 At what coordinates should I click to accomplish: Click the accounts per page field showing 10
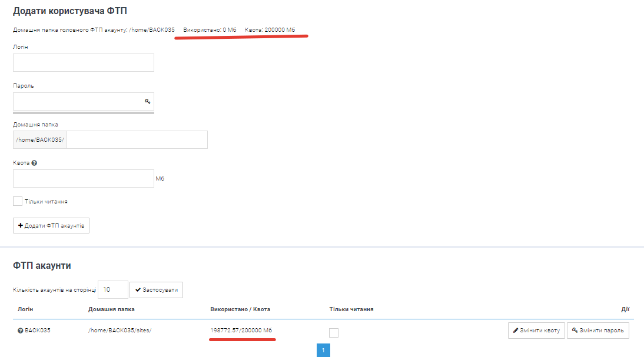coord(112,290)
